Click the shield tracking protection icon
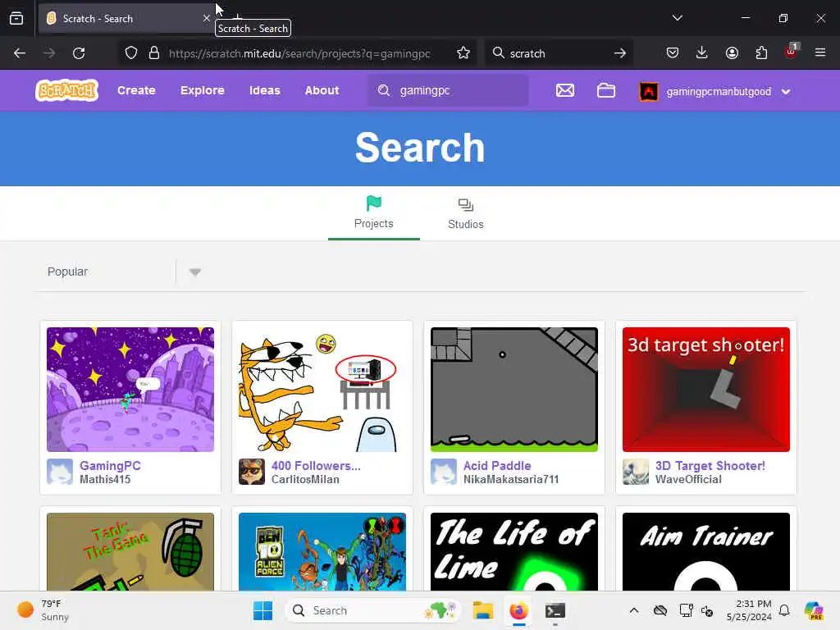The width and height of the screenshot is (840, 630). point(131,53)
